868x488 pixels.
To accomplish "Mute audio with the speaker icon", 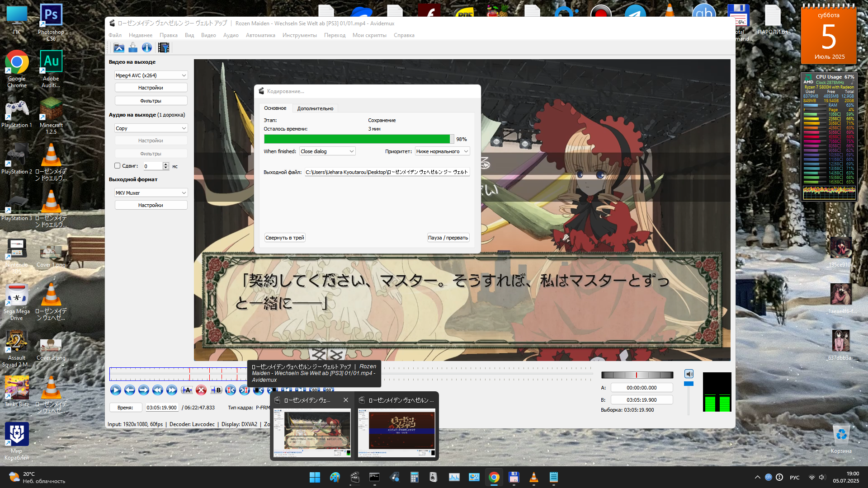I will click(689, 374).
